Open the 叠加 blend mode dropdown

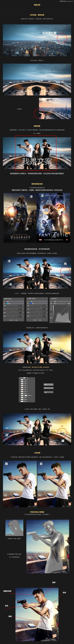click(x=49, y=392)
